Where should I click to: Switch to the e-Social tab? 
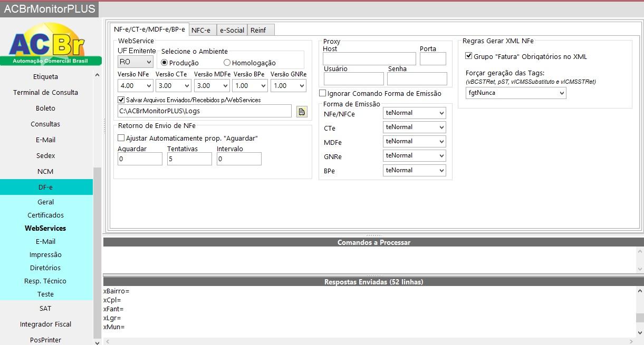coord(232,30)
